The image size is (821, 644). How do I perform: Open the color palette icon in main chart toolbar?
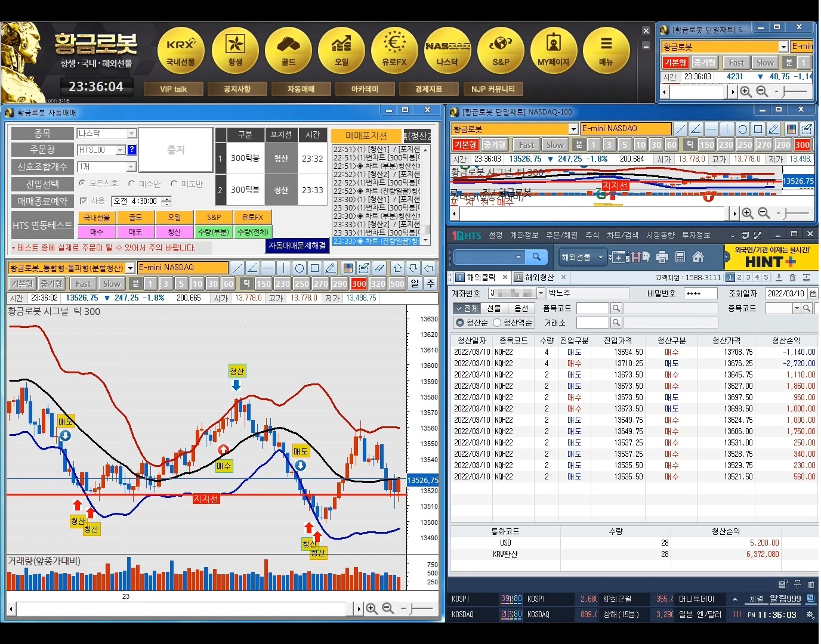click(348, 268)
